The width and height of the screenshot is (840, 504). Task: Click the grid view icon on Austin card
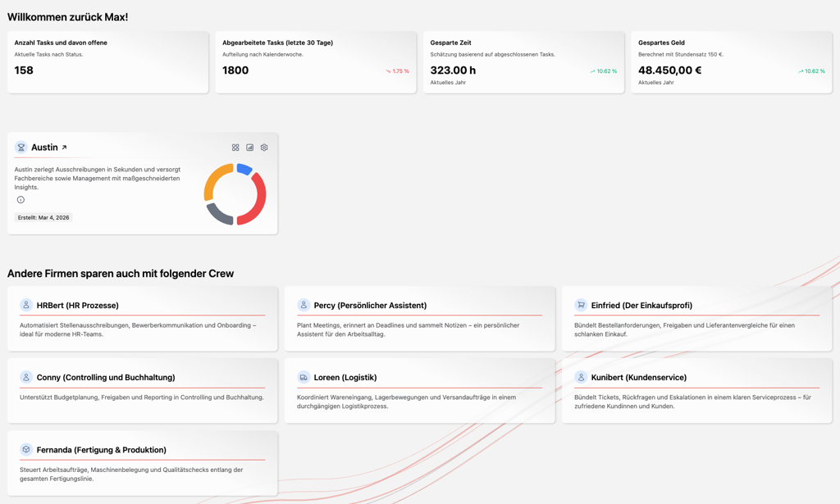click(x=235, y=148)
